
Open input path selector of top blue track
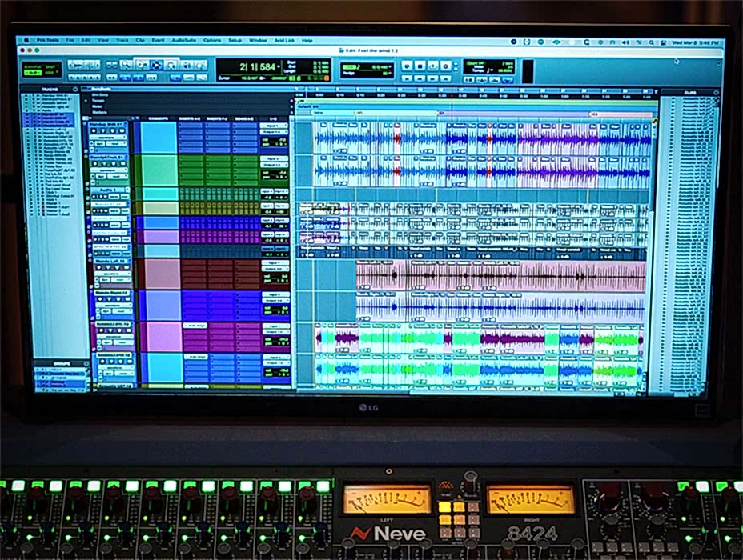pos(273,126)
